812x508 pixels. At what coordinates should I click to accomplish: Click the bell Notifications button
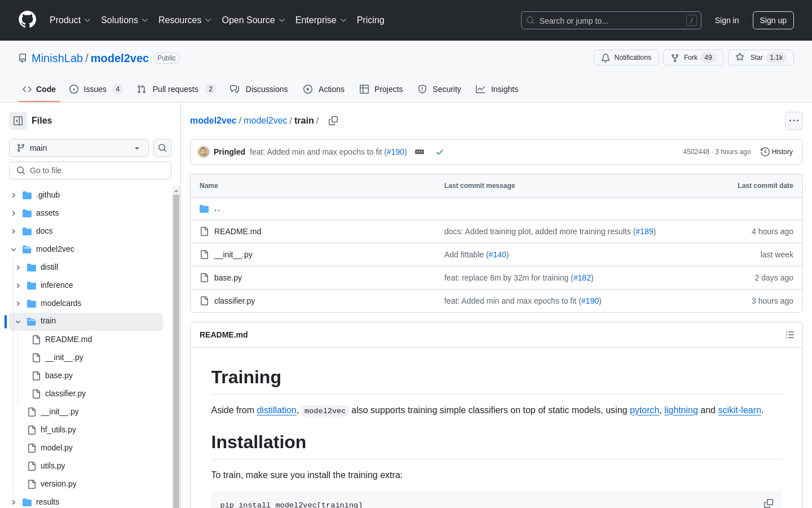[626, 58]
